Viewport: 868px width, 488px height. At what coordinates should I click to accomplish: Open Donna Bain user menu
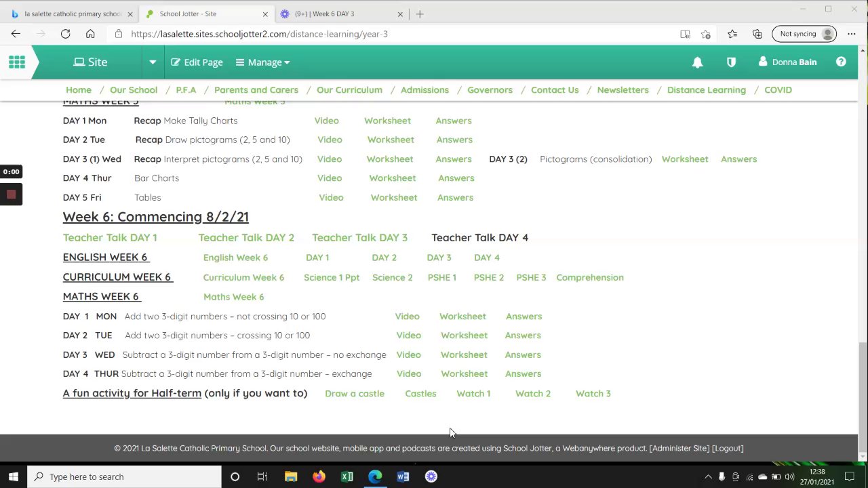pos(787,62)
